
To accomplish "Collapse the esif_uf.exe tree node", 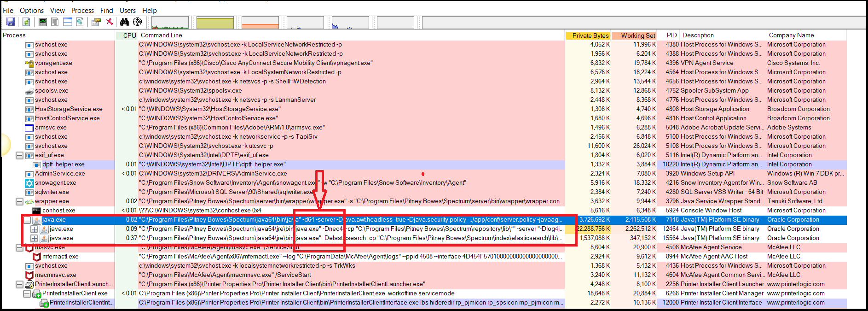I will click(x=19, y=155).
